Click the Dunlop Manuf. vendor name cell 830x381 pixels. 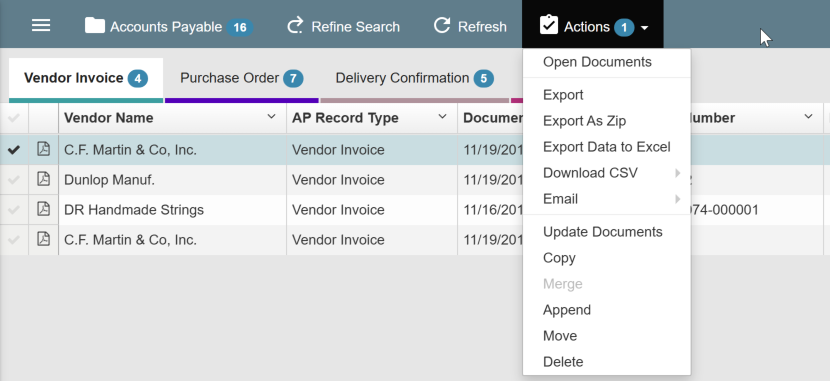172,180
